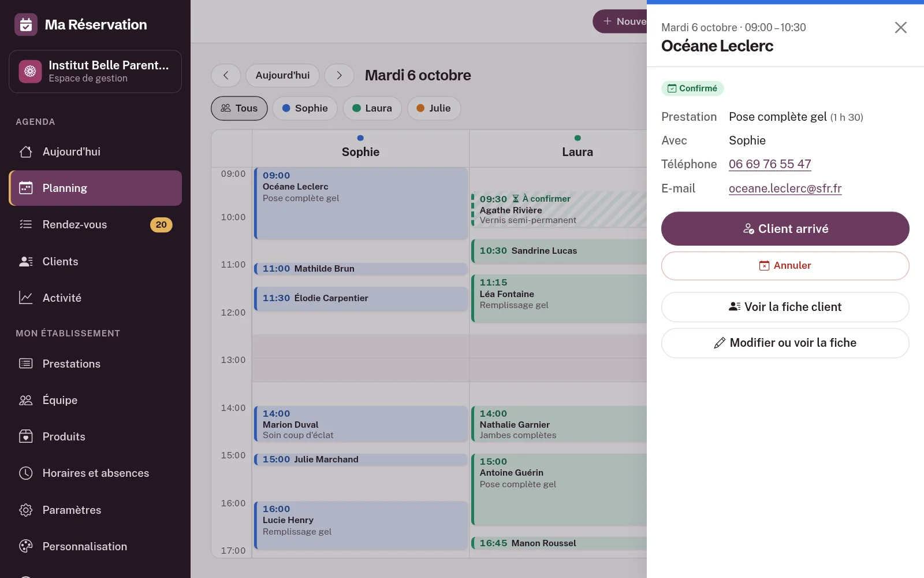This screenshot has height=578, width=924.
Task: Open Élodie Carpentier 11:30 appointment
Action: (361, 299)
